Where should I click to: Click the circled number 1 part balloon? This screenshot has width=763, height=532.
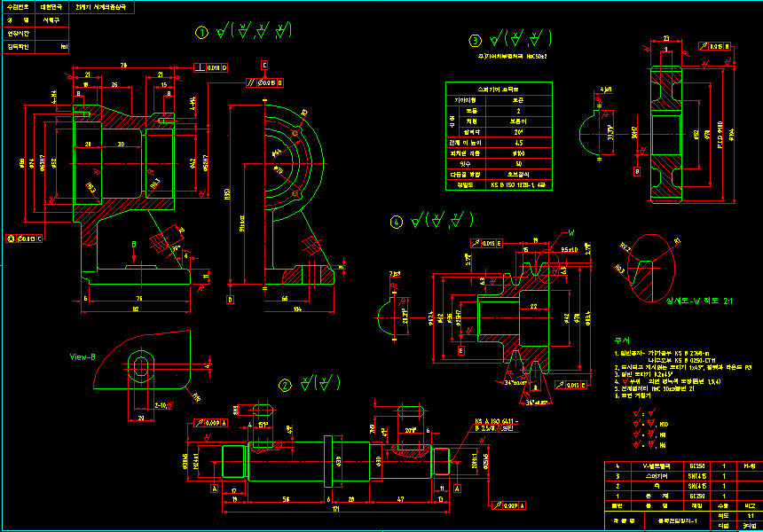point(201,33)
